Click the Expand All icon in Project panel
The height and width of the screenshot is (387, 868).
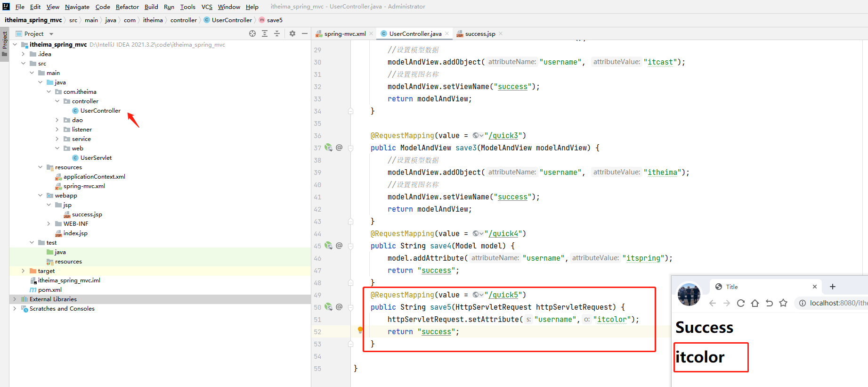(x=265, y=33)
